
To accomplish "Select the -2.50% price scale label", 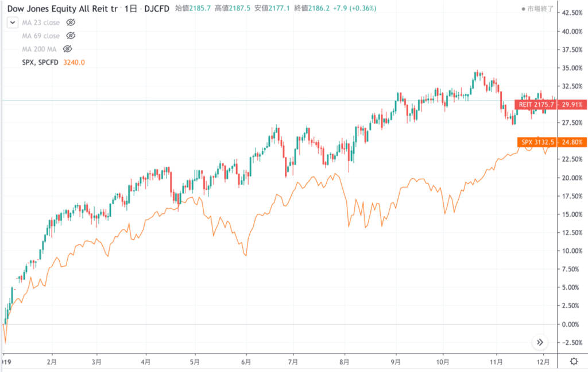I will tap(572, 342).
